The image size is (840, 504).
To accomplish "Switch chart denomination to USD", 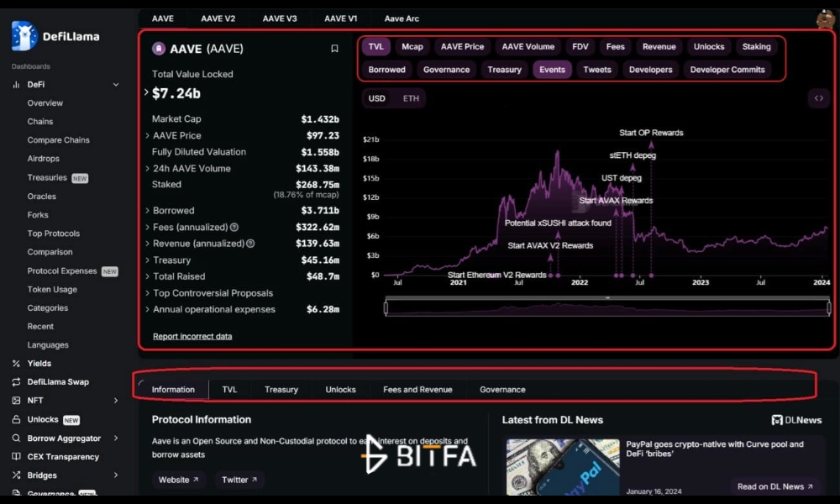I will [x=376, y=98].
